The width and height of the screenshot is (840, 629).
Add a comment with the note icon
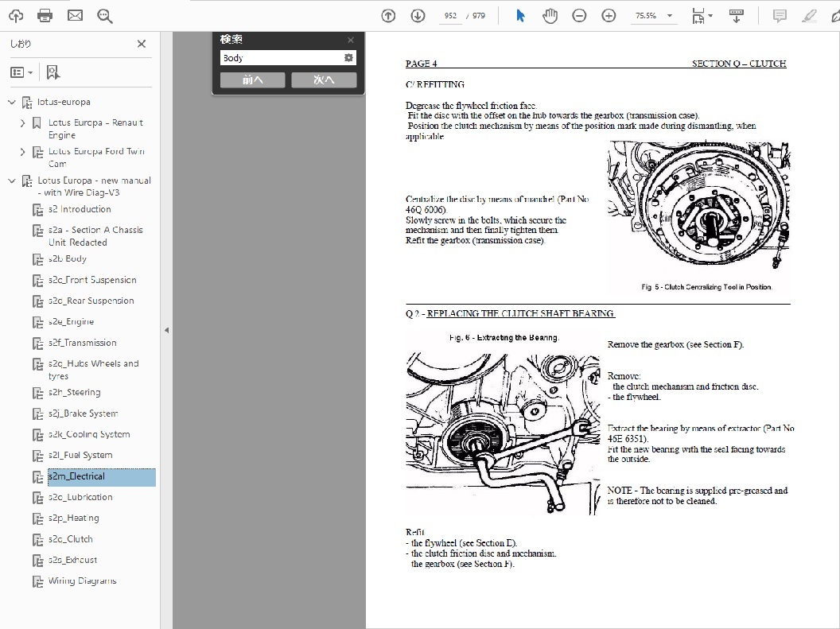point(780,16)
